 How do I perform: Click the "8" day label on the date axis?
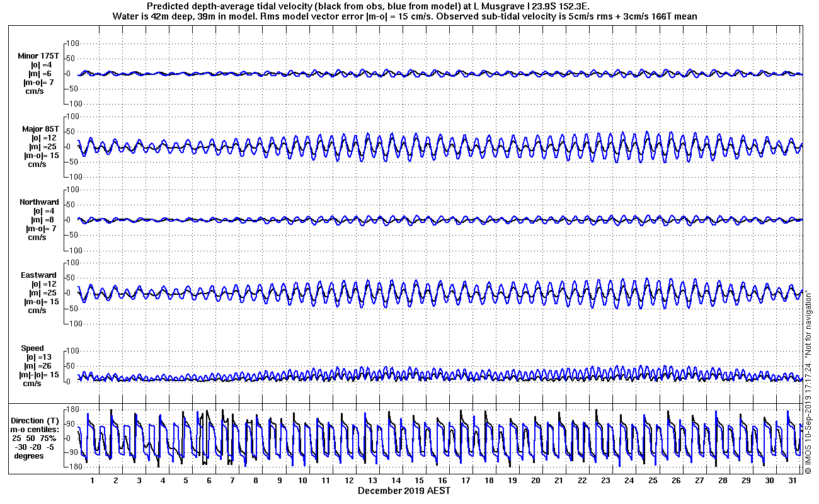click(256, 481)
